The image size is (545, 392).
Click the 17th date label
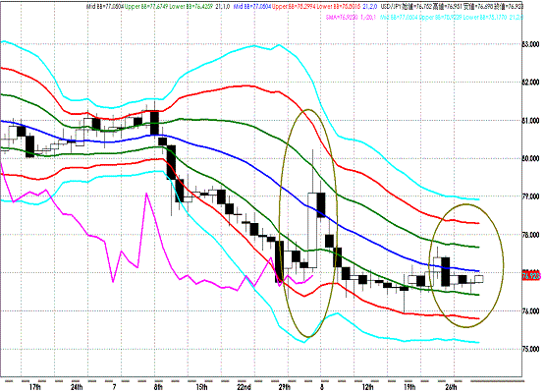[x=34, y=387]
